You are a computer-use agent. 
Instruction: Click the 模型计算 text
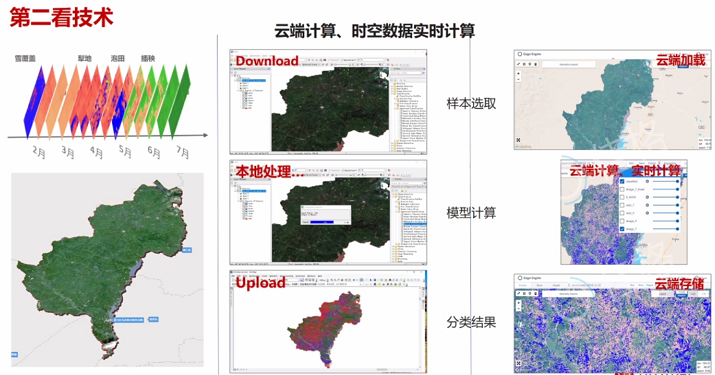pos(471,213)
